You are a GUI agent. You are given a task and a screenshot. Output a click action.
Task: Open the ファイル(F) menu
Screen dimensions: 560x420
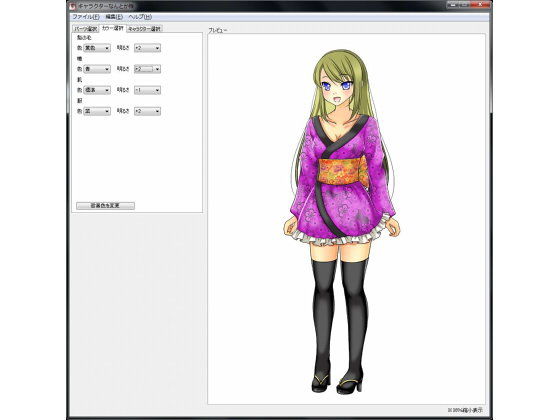tap(86, 17)
